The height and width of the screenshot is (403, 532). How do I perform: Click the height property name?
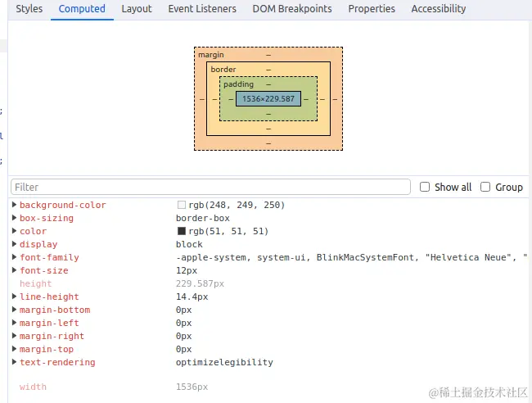(36, 283)
